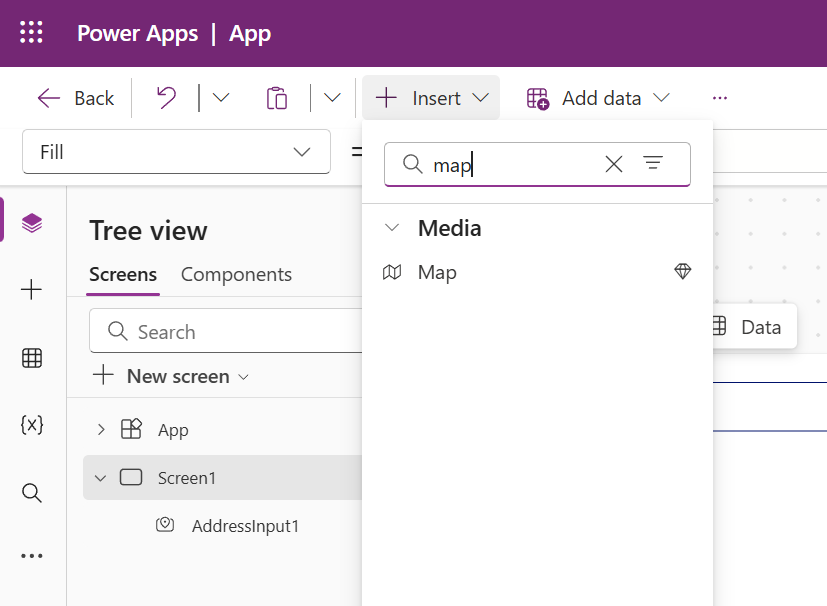Switch to the Components tab
This screenshot has height=606, width=827.
pos(236,274)
